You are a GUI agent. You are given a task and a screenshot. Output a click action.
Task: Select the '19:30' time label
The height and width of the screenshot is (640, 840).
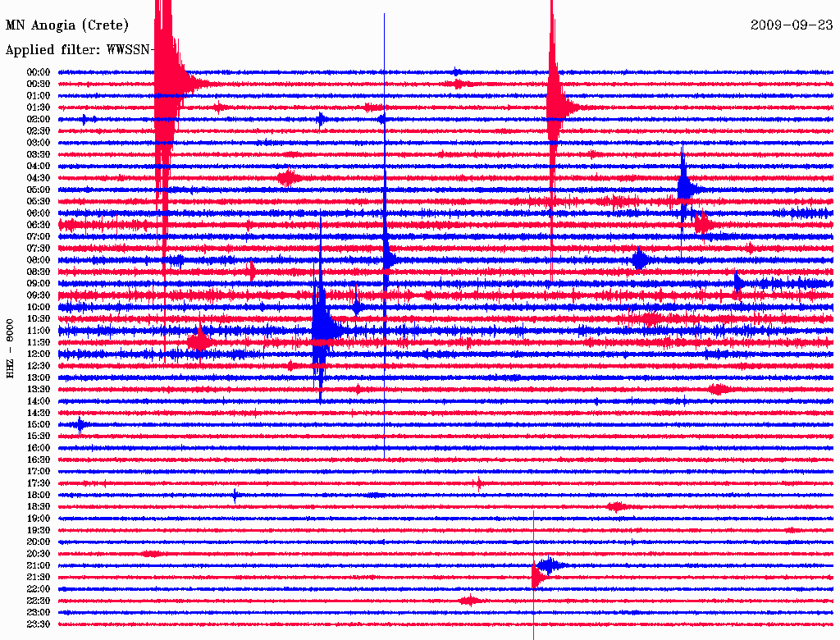click(x=39, y=530)
